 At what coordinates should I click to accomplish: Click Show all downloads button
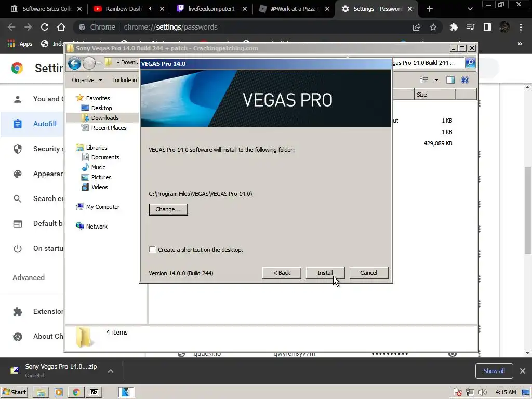pyautogui.click(x=494, y=371)
